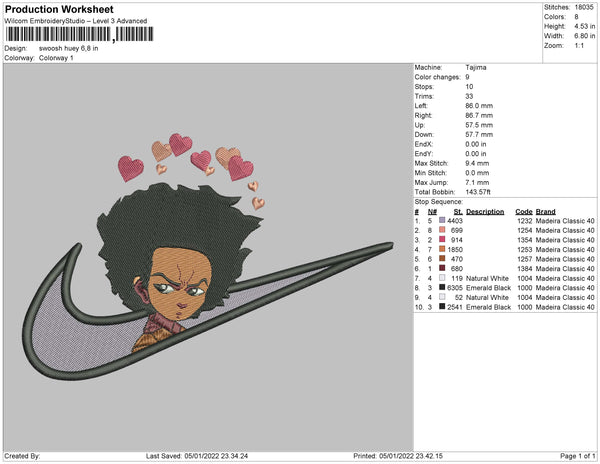Click the Down value '57.7 mm'
Image resolution: width=600 pixels, height=464 pixels.
coord(479,134)
